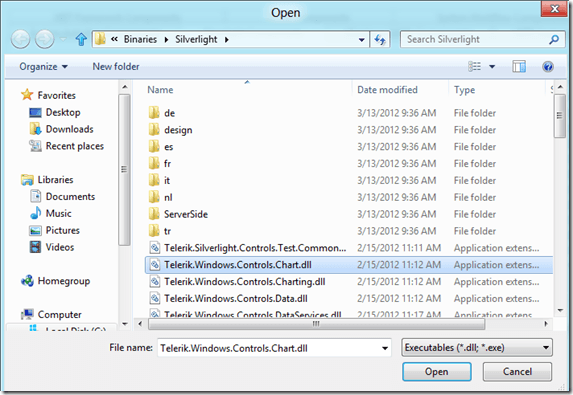
Task: Select Libraries in the navigation pane
Action: click(55, 179)
